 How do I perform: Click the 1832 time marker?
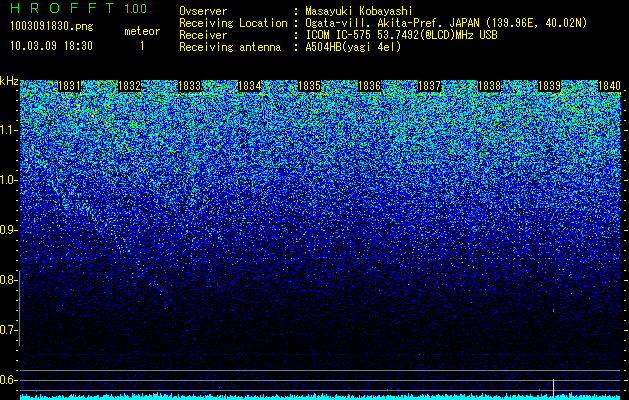pos(130,86)
